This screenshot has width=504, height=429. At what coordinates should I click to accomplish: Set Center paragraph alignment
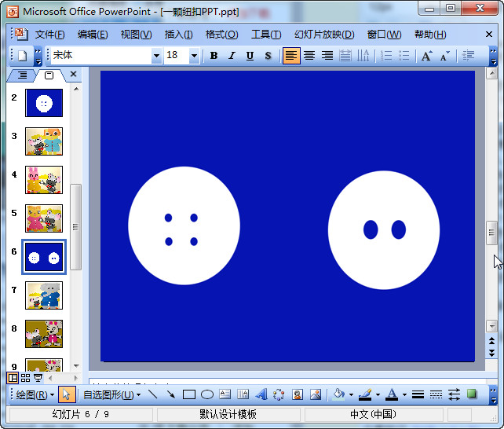309,56
